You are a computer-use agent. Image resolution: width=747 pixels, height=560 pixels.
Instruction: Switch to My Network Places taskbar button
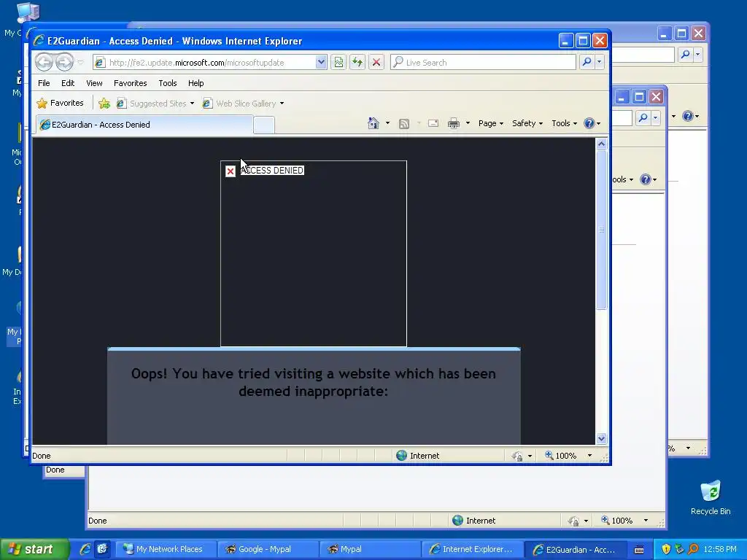point(165,549)
